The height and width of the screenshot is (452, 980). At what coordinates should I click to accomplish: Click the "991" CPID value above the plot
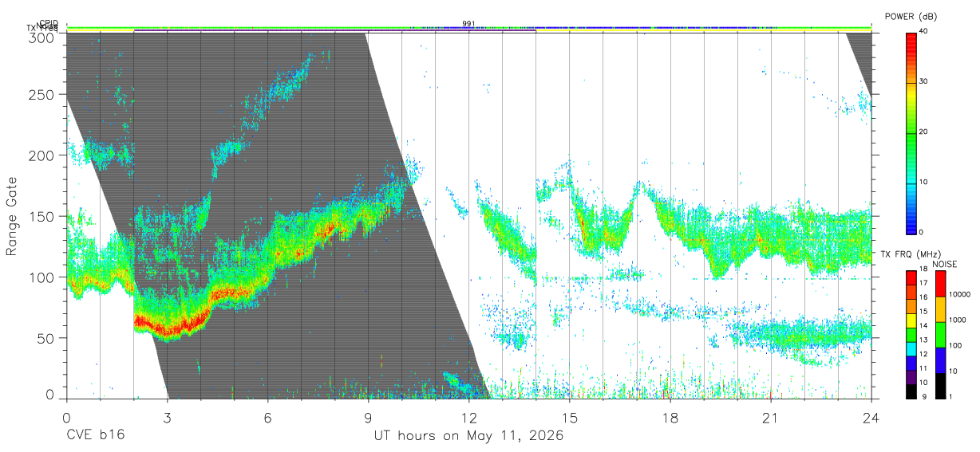click(x=468, y=24)
